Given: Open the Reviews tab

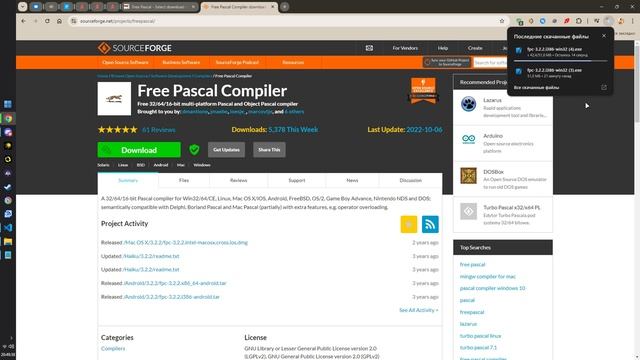Looking at the screenshot, I should (x=239, y=180).
